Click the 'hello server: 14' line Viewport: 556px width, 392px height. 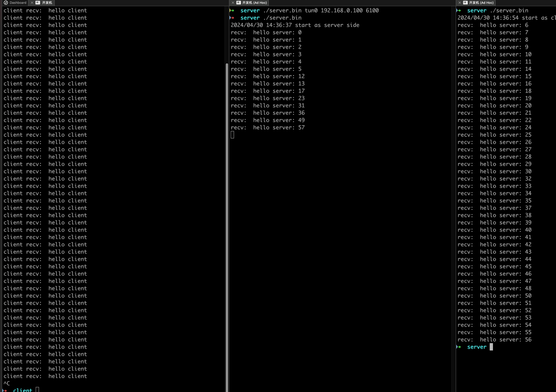point(494,69)
